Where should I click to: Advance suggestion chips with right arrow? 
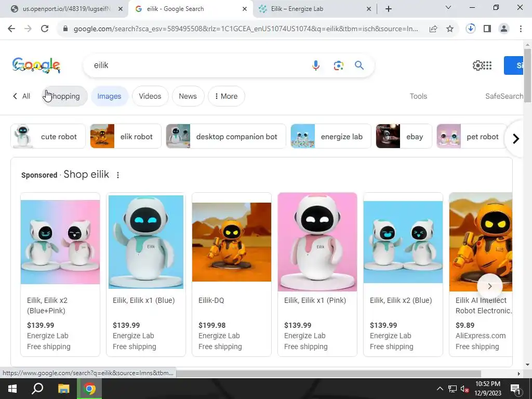point(516,139)
